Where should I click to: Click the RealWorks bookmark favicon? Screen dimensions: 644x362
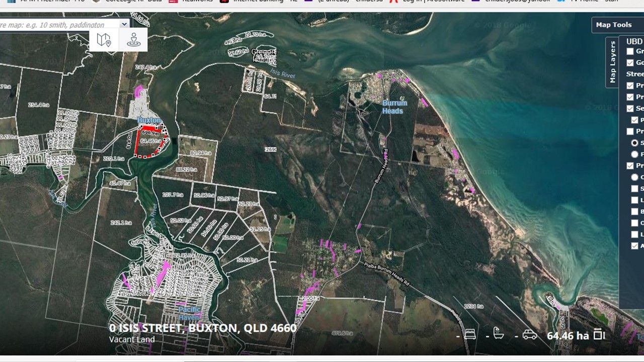(x=174, y=2)
